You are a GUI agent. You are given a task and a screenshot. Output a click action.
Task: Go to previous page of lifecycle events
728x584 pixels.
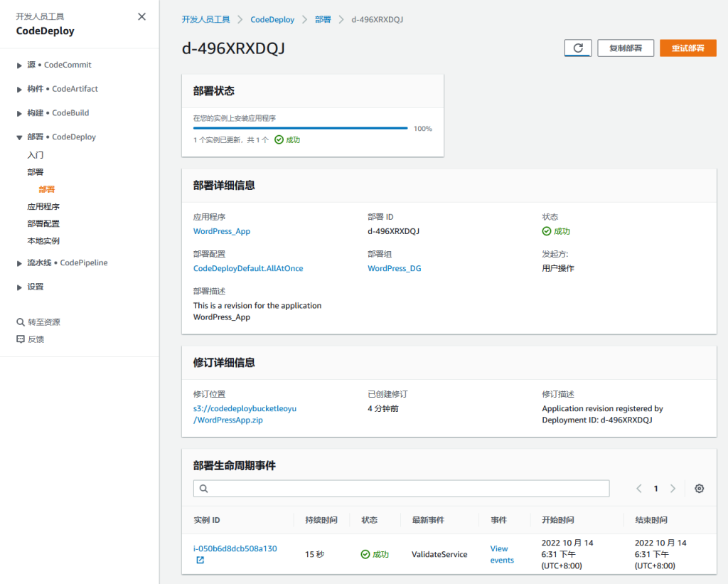point(639,489)
